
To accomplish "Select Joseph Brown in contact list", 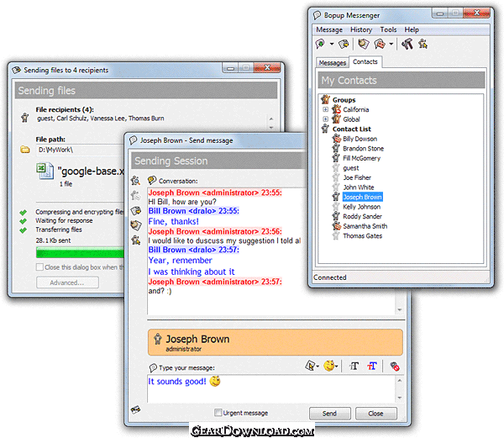I will point(362,197).
